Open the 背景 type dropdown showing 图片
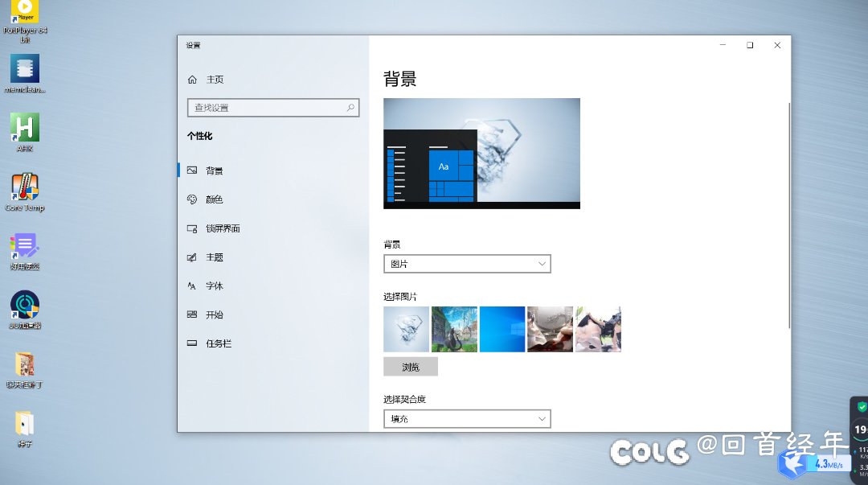This screenshot has height=485, width=868. click(467, 264)
